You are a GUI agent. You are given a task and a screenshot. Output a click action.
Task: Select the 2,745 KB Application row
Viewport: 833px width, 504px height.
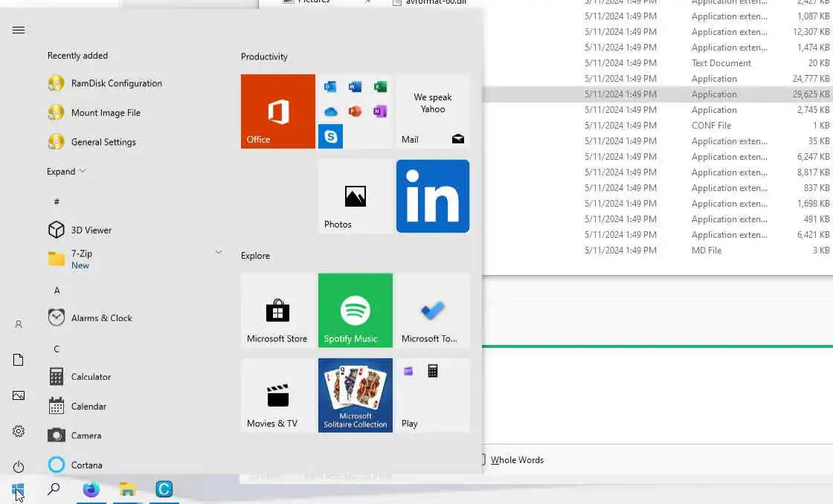(x=657, y=110)
